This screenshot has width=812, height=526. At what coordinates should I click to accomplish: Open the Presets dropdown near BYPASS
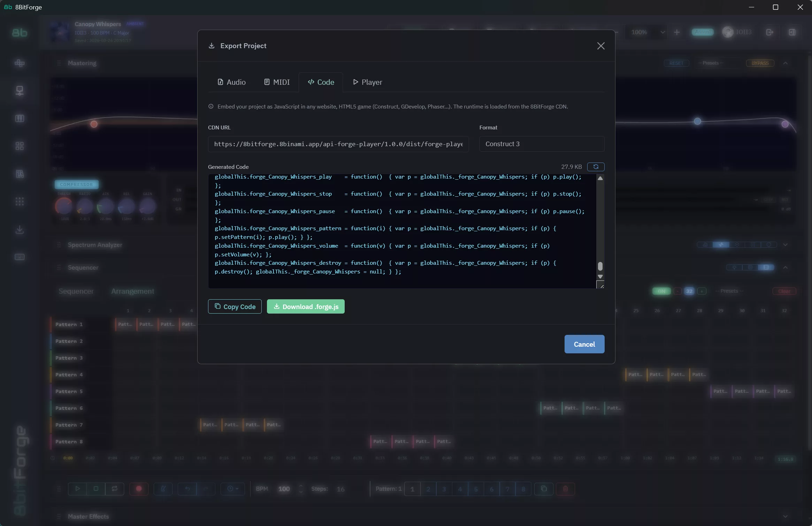tap(711, 63)
